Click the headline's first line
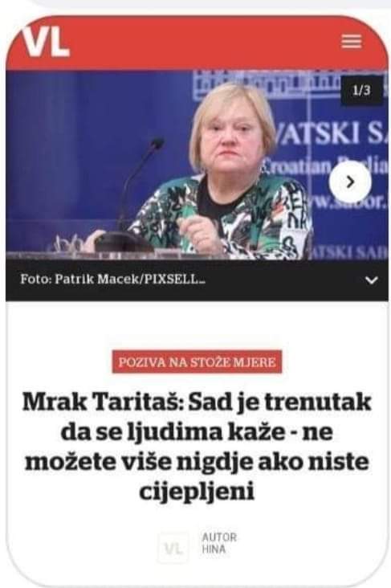This screenshot has width=391, height=588. pos(197,402)
